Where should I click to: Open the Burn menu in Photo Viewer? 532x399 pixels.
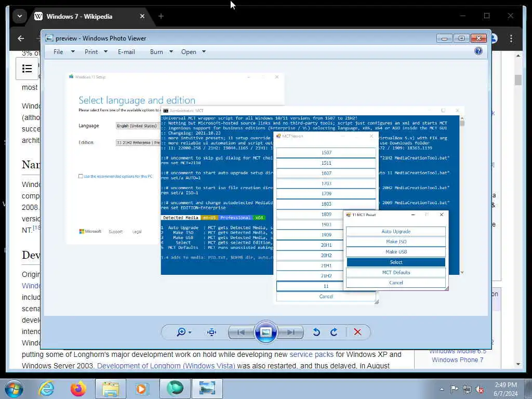coord(156,52)
